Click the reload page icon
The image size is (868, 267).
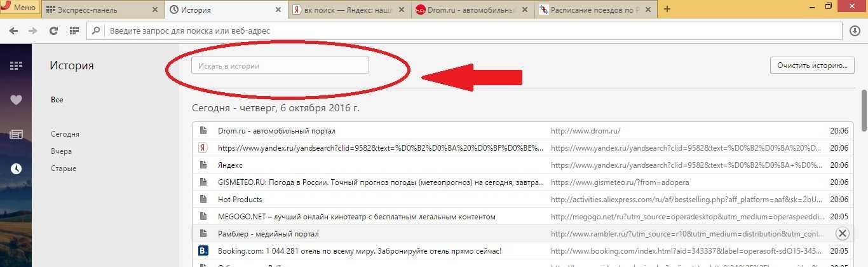pos(53,31)
